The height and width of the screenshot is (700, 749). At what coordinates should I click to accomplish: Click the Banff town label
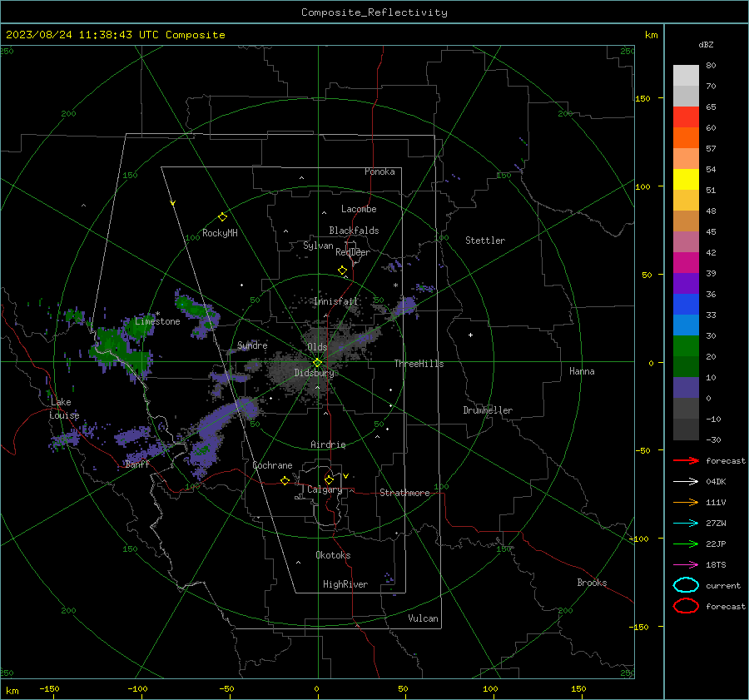pyautogui.click(x=137, y=464)
